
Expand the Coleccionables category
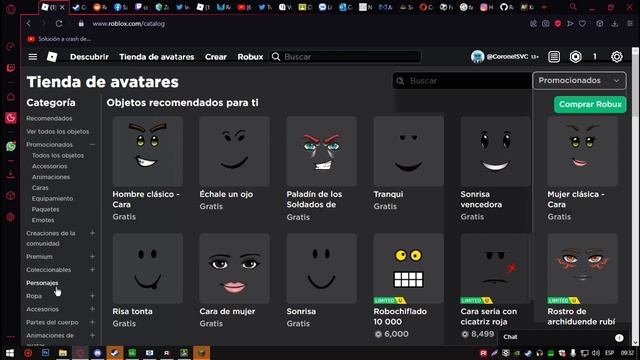coord(92,269)
